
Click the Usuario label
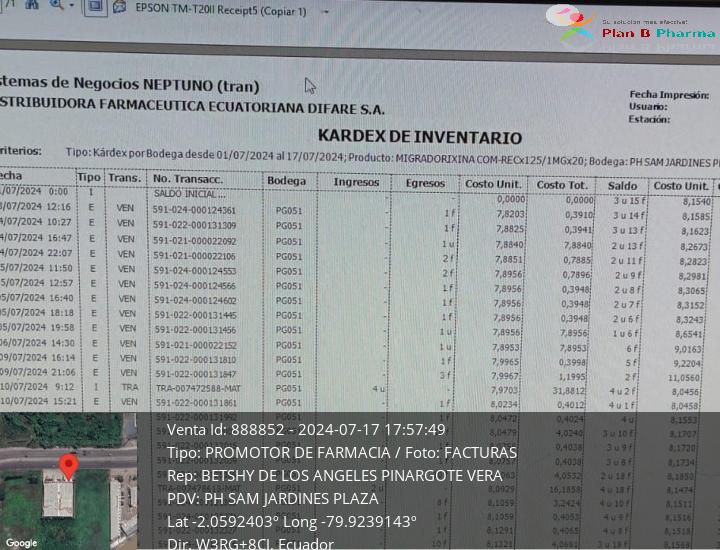coord(648,107)
